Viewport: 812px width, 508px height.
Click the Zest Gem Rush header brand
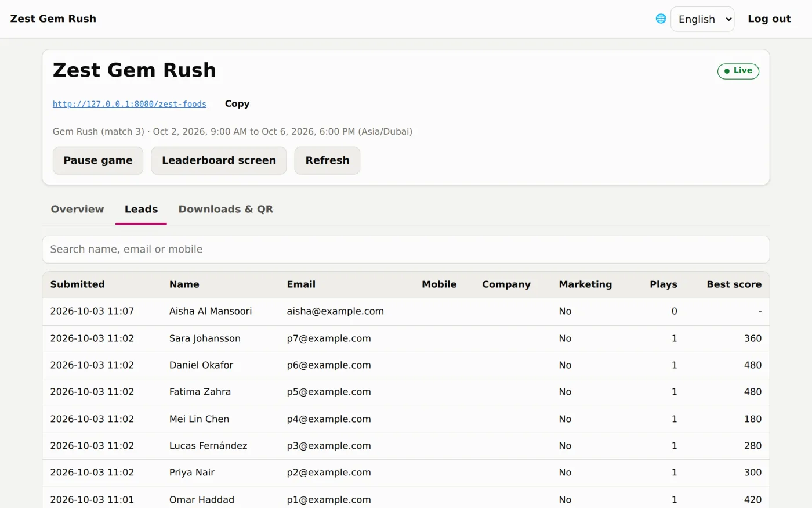pos(53,19)
